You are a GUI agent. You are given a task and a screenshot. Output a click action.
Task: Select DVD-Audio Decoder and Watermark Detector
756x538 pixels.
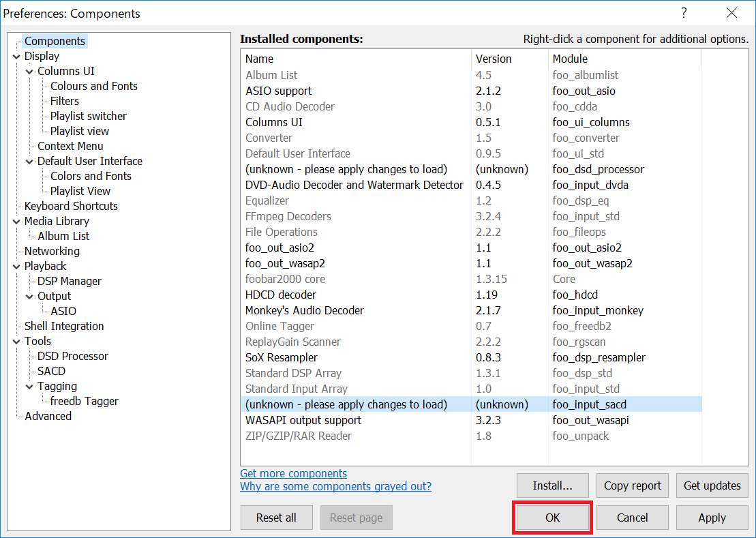tap(471, 185)
